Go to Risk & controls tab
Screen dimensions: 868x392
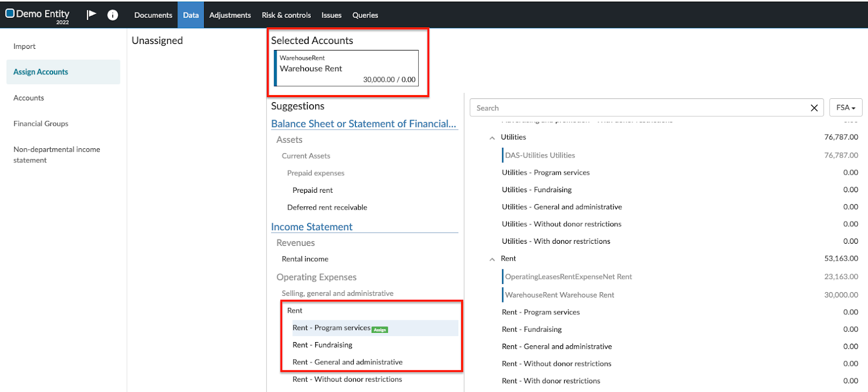coord(286,15)
